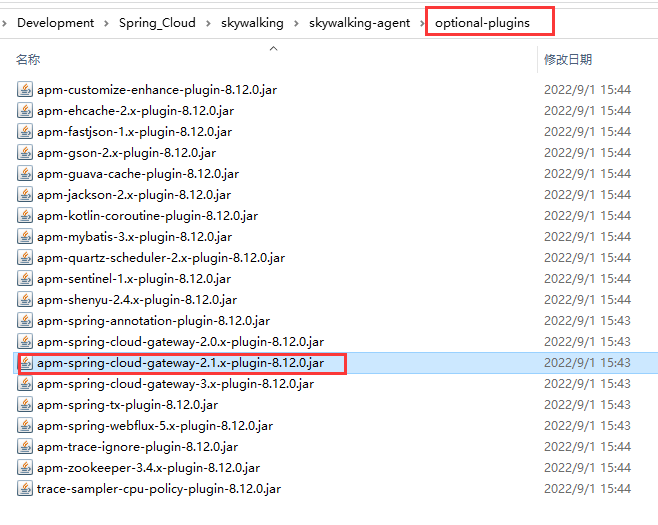Click the jar icon of apm-spring-annotation-plugin-8.12.0.jar
The height and width of the screenshot is (525, 658).
25,320
